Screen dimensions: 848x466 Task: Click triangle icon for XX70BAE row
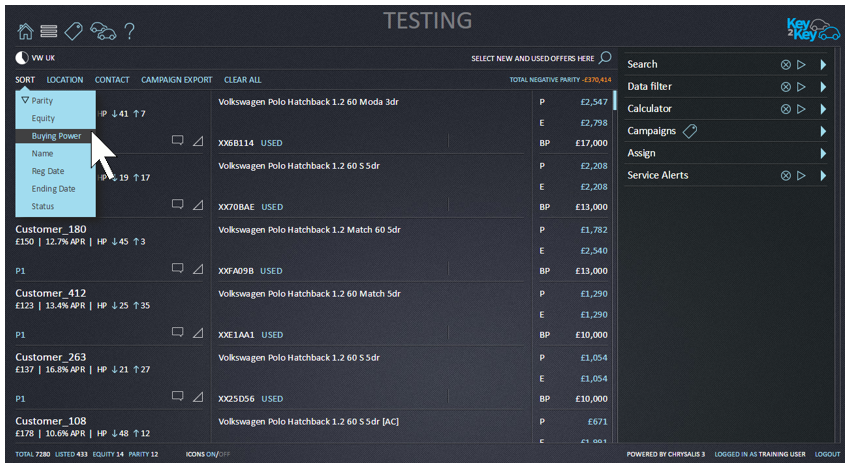(198, 205)
